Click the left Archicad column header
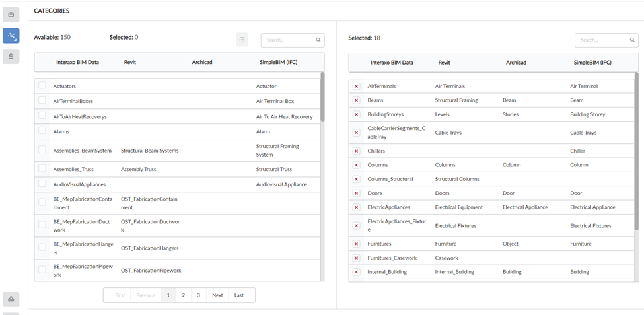The image size is (644, 315). point(202,63)
